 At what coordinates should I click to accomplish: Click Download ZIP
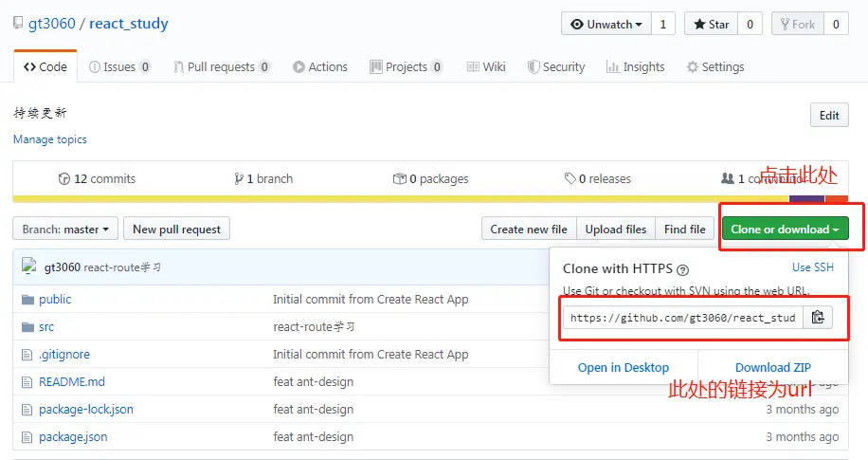pos(773,367)
